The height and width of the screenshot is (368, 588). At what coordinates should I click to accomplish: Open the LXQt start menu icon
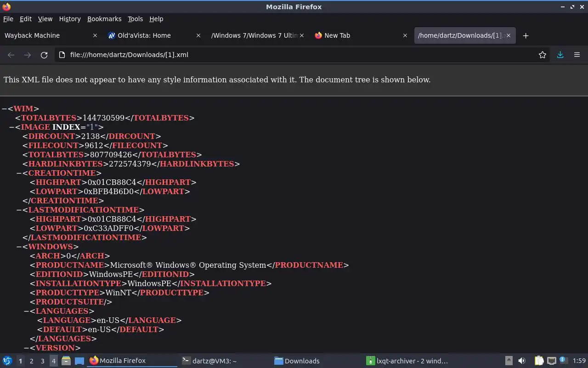[7, 361]
